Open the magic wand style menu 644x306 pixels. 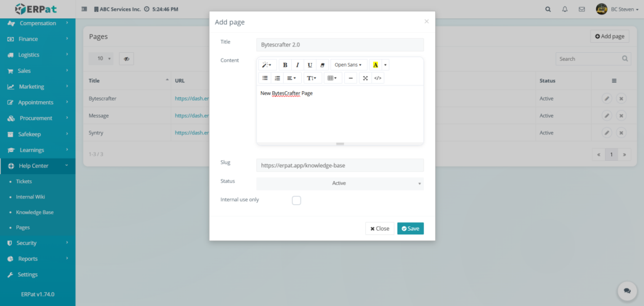267,65
